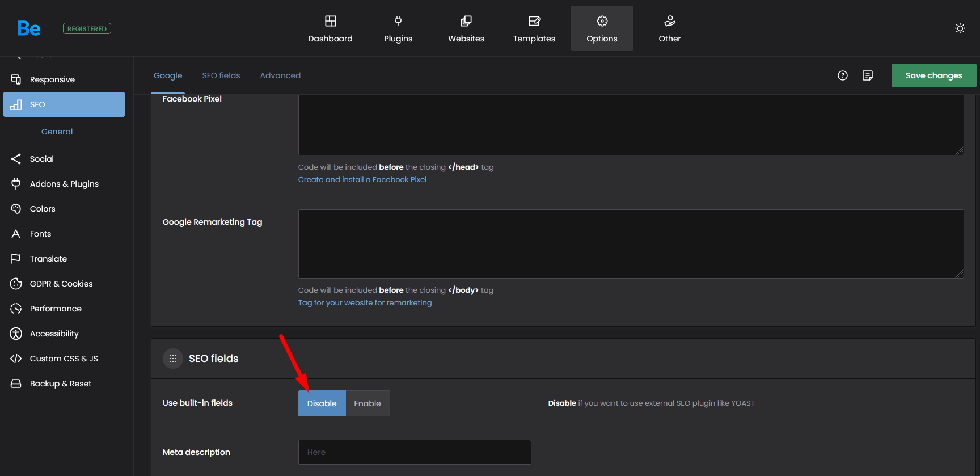Click the SEO fields section heading

(x=213, y=359)
